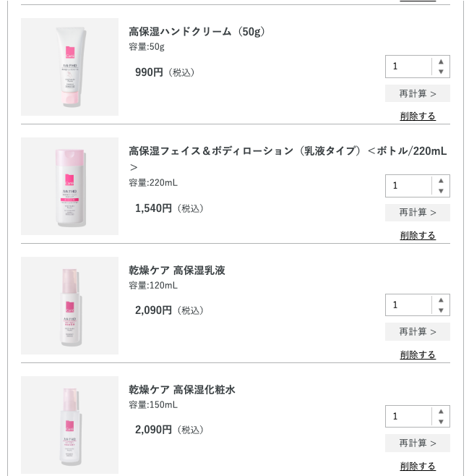Increase quantity of 高保湿ハンドクリーム
This screenshot has width=469, height=476.
click(441, 61)
